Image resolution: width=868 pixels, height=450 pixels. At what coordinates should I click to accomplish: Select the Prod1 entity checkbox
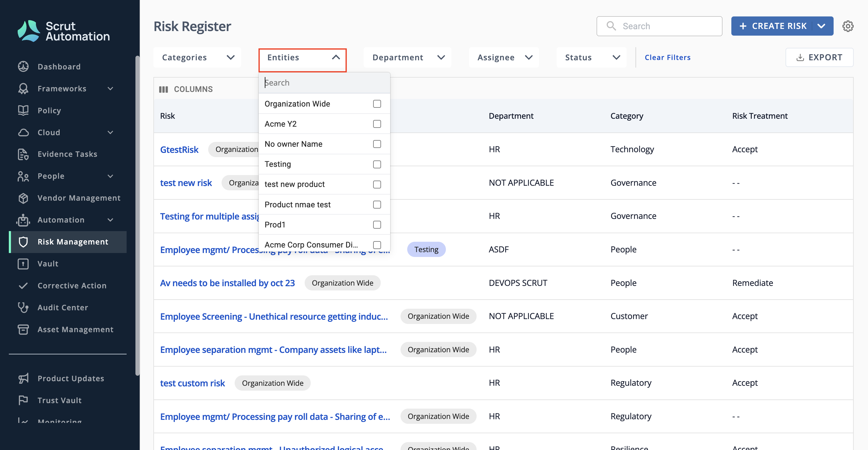pyautogui.click(x=377, y=224)
